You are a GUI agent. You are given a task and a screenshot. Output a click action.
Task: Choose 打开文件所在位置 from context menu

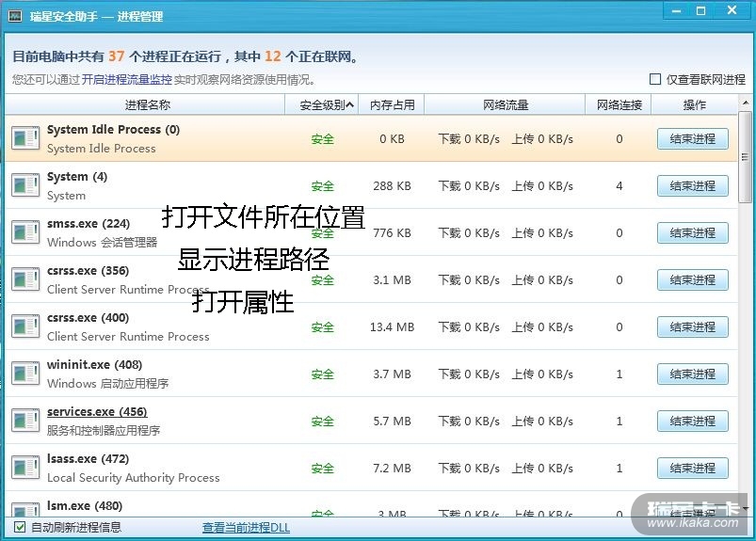[x=264, y=216]
